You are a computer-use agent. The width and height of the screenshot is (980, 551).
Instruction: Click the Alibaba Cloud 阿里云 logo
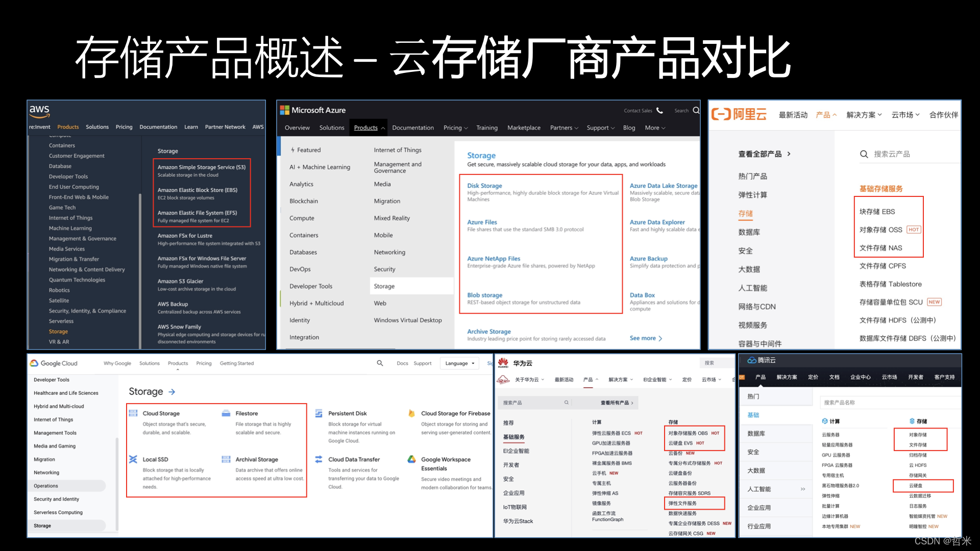pyautogui.click(x=739, y=114)
